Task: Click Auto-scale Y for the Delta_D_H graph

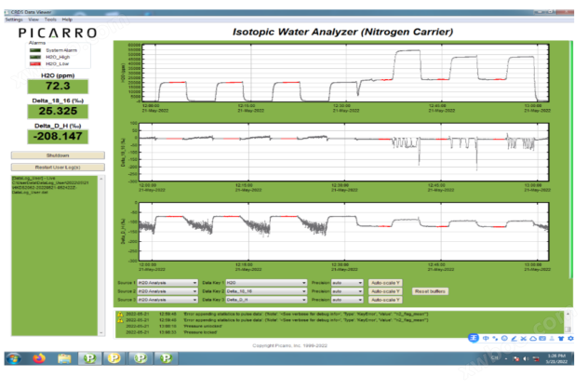Action: point(385,300)
